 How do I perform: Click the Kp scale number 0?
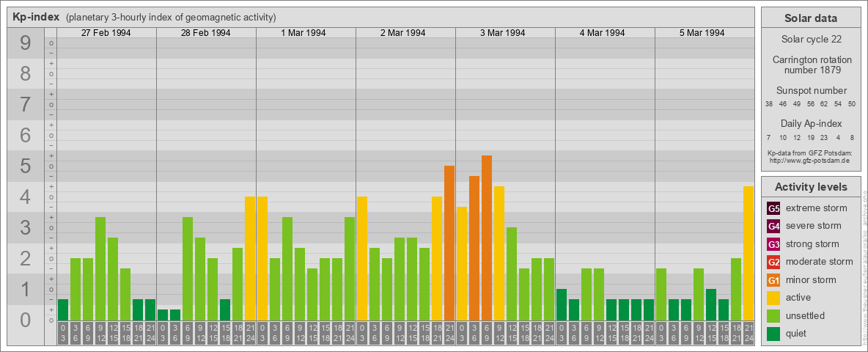coord(25,320)
